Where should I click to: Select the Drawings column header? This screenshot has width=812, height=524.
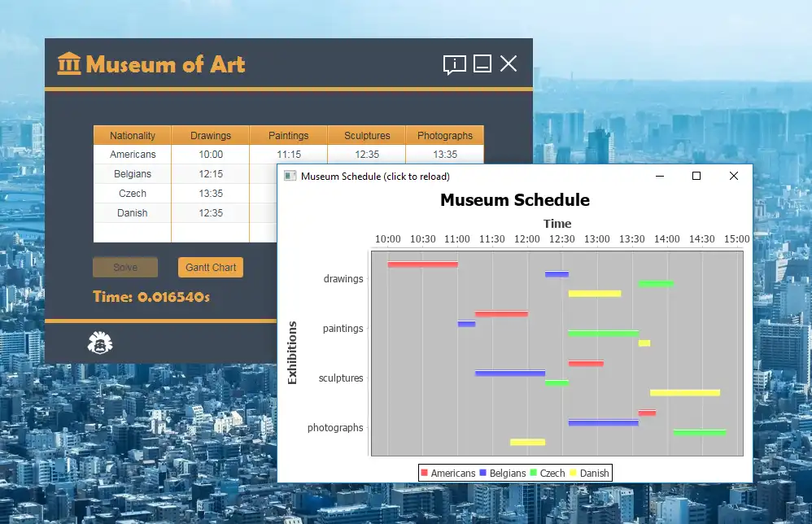pyautogui.click(x=211, y=135)
